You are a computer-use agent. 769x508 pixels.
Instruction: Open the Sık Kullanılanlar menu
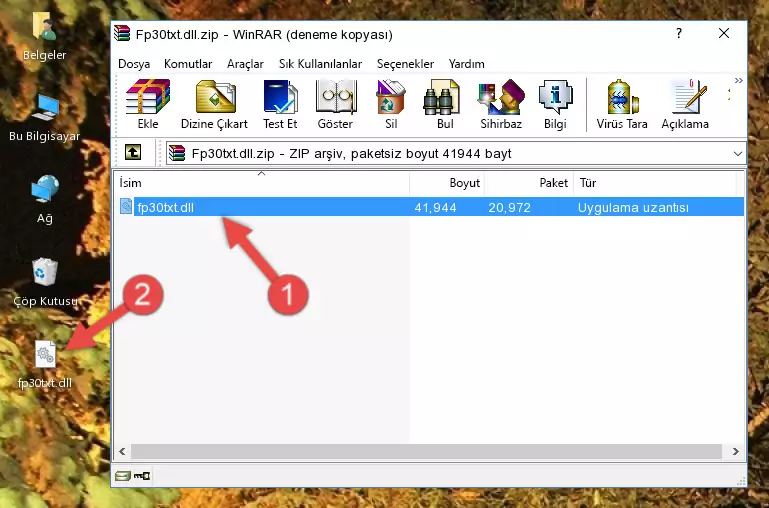pyautogui.click(x=320, y=64)
